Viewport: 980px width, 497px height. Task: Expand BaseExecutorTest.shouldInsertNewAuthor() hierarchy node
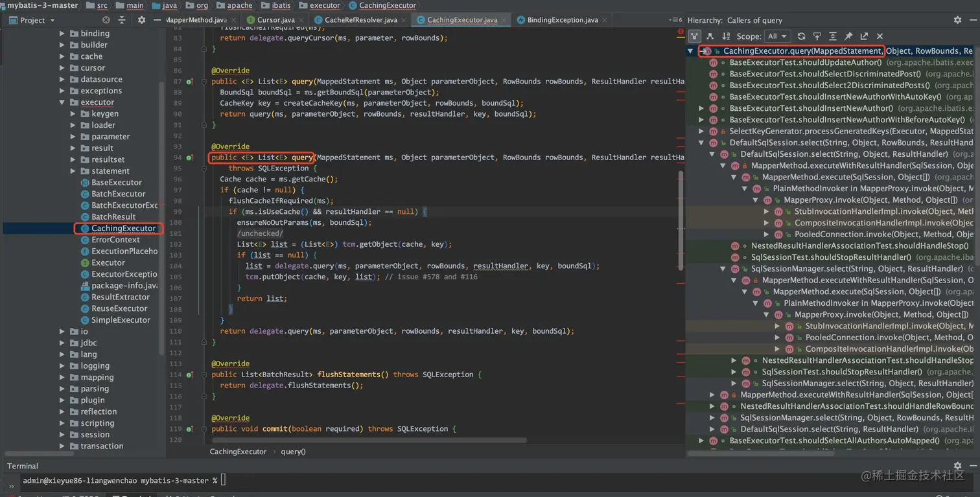pyautogui.click(x=701, y=108)
